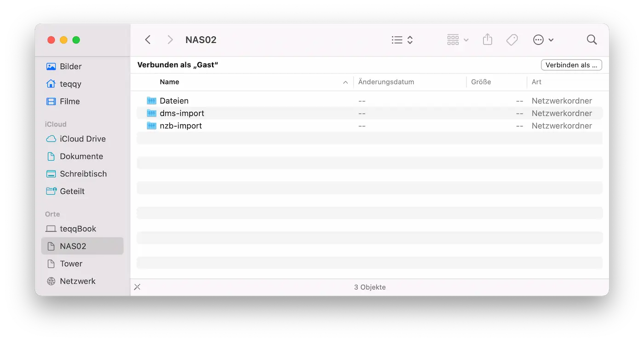The height and width of the screenshot is (342, 644).
Task: Go back using the back arrow
Action: [148, 40]
